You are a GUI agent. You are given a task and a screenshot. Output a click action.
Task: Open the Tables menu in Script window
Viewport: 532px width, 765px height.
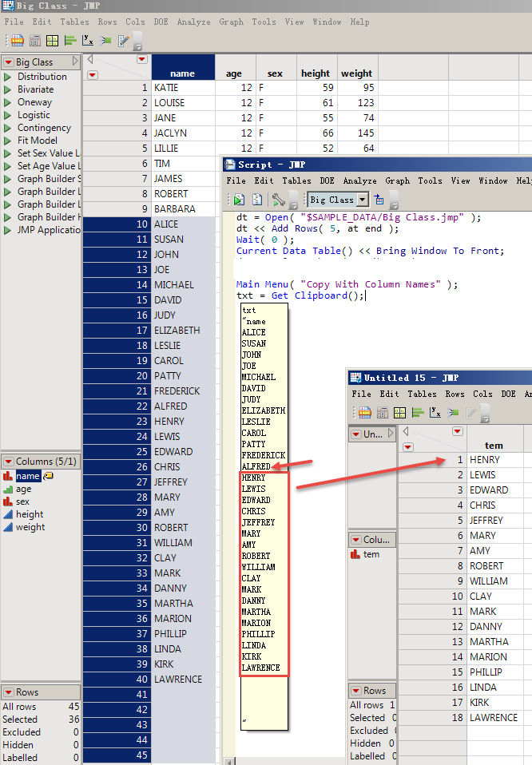296,180
